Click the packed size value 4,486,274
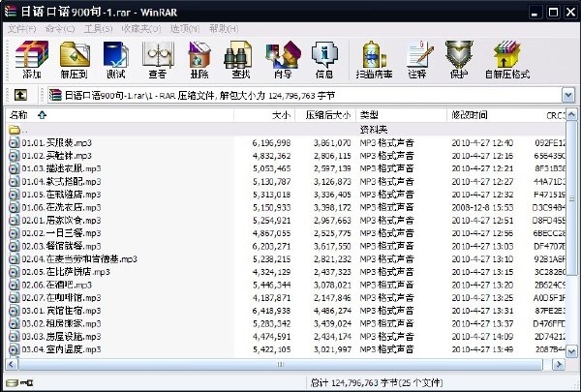This screenshot has height=392, width=581. tap(332, 311)
